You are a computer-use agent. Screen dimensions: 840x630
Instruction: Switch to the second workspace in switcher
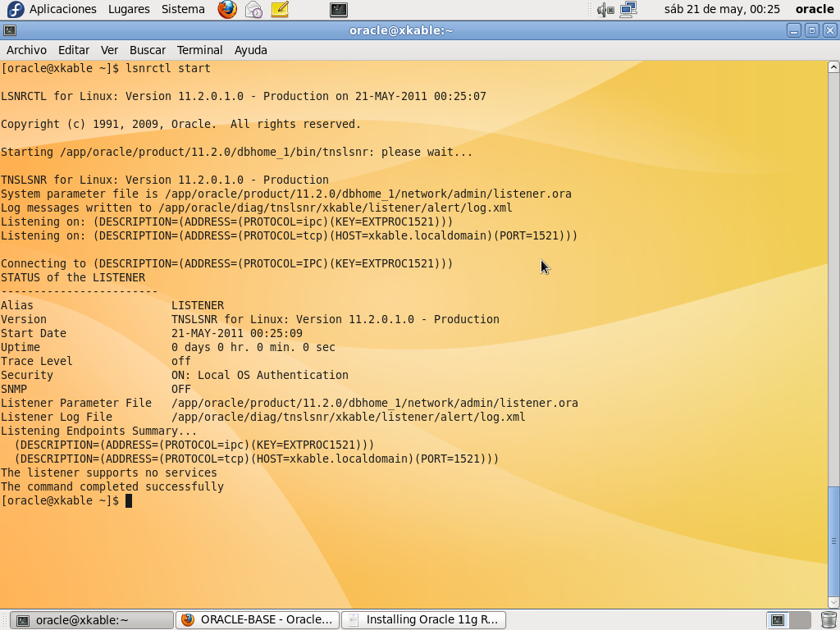799,620
